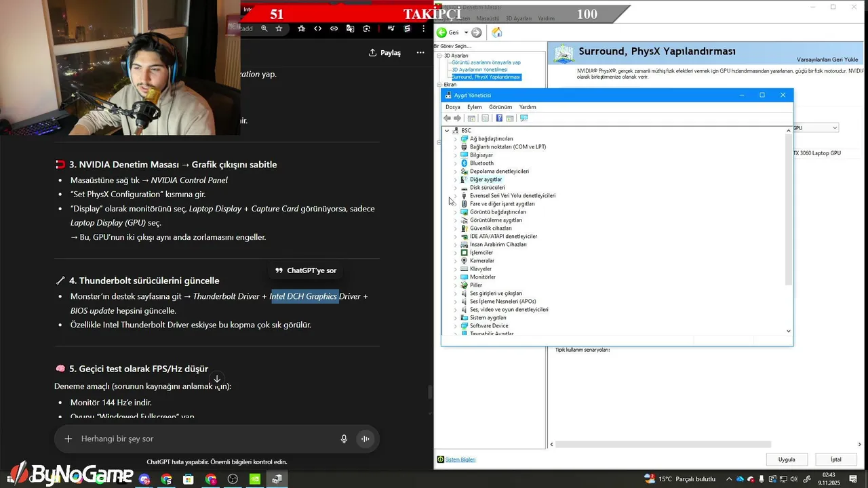Open the ChatGPT conversation three-dot options
The height and width of the screenshot is (488, 868).
pyautogui.click(x=420, y=52)
